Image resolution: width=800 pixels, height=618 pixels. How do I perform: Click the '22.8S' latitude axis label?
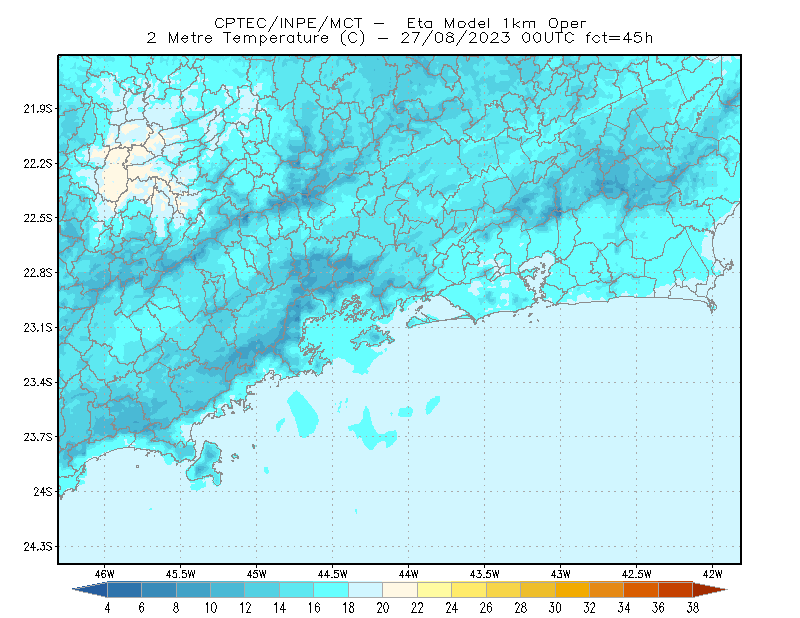38,273
